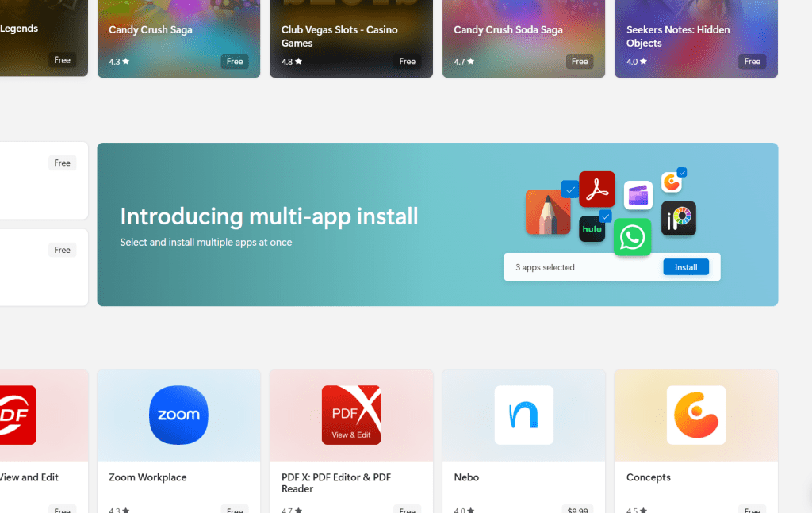Click the Concepts app icon at the bottom
The image size is (812, 513).
pos(695,415)
